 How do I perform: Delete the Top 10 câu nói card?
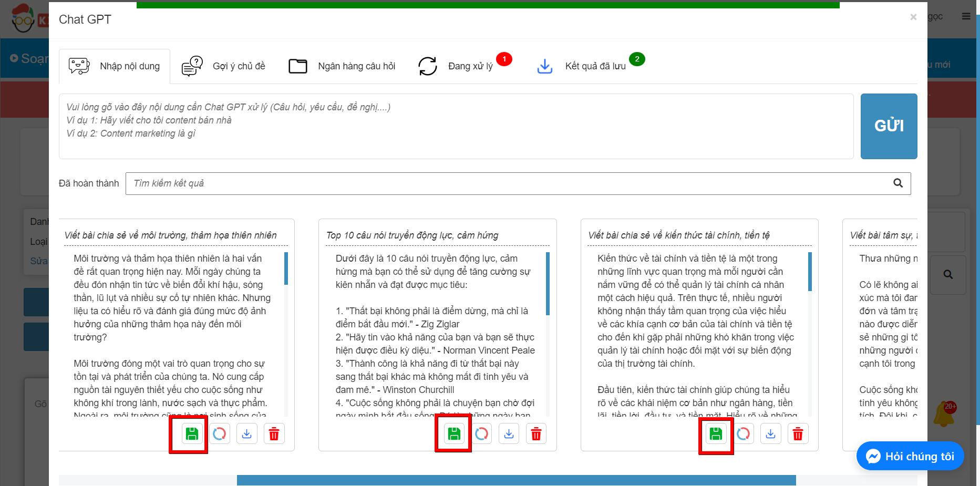[536, 434]
